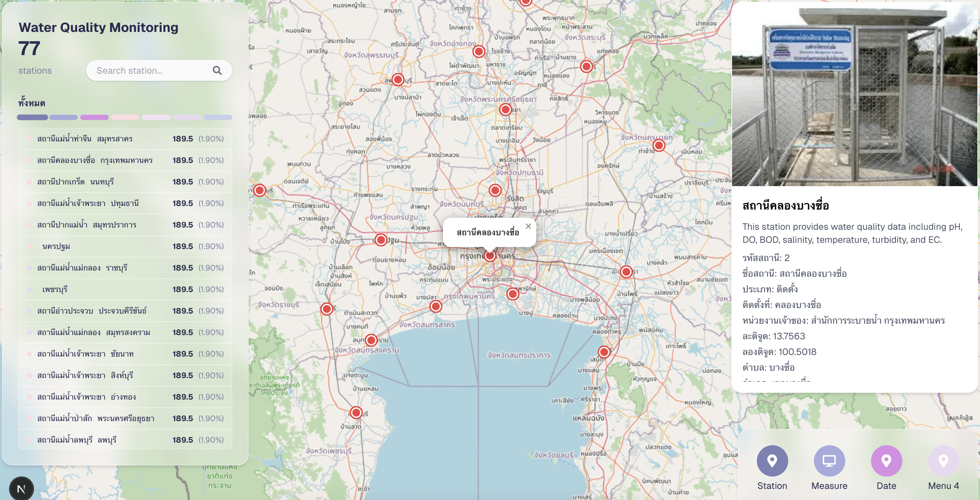Viewport: 980px width, 500px height.
Task: Select the pink-violet third filter bar
Action: pyautogui.click(x=94, y=117)
